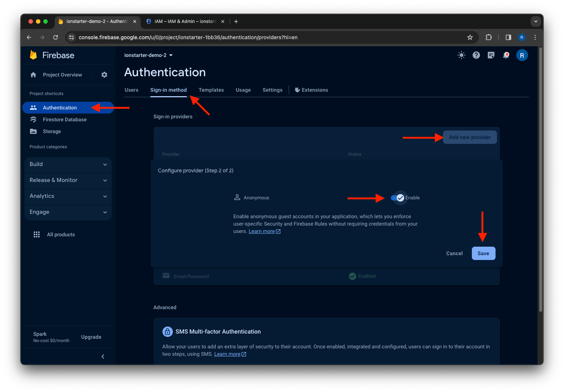
Task: Switch to the Templates tab
Action: [x=211, y=90]
